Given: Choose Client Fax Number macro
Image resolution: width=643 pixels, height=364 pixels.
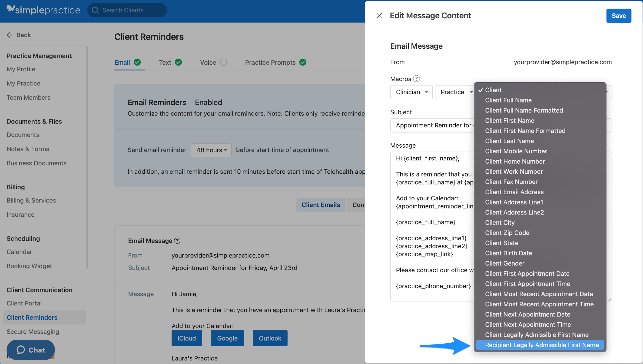Looking at the screenshot, I should point(540,182).
